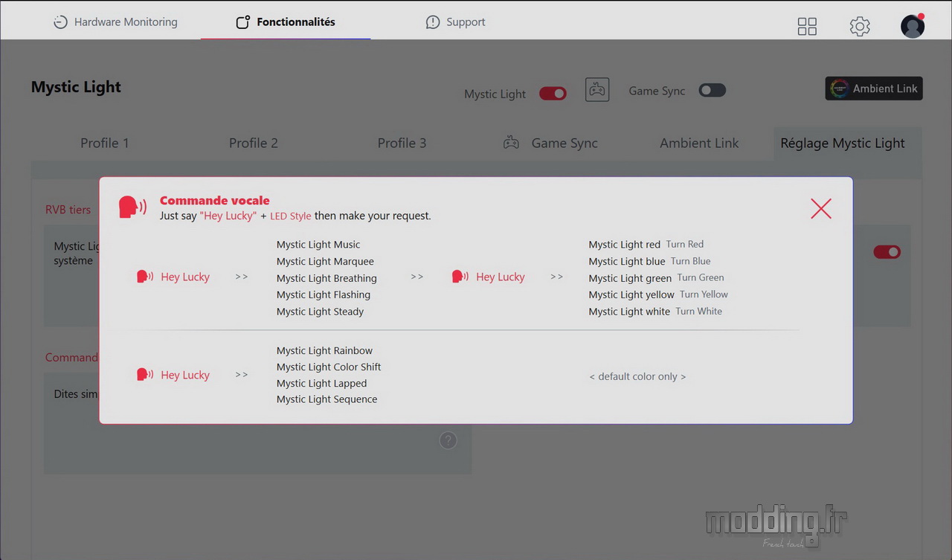Click 'Mystic Light yellow' command text
Viewport: 952px width, 560px height.
tap(631, 295)
